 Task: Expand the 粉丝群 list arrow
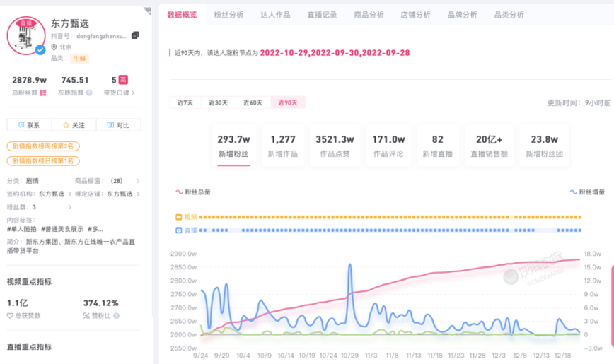[69, 207]
